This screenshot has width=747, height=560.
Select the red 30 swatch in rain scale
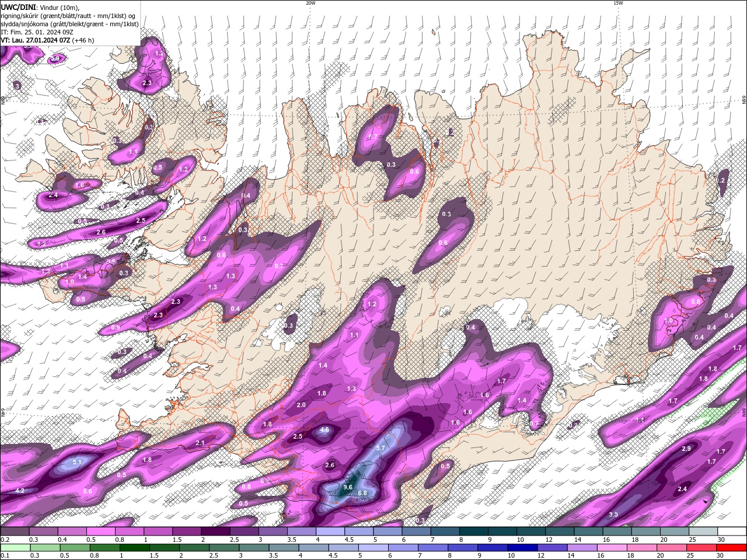731,547
